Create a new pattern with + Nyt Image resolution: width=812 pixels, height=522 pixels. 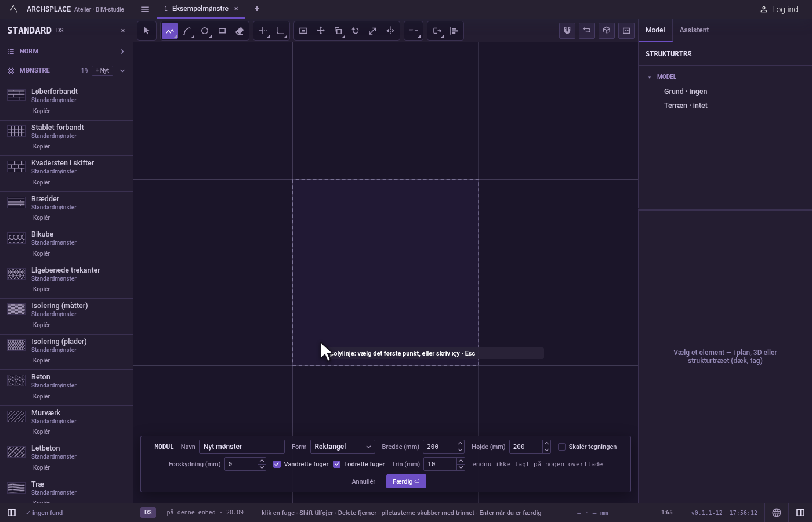pos(102,71)
